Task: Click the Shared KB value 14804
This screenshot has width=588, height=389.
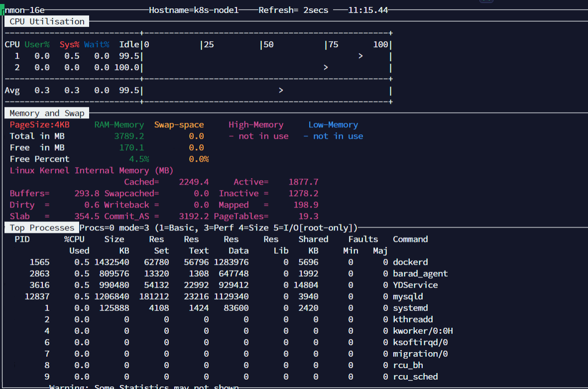Action: (x=306, y=285)
